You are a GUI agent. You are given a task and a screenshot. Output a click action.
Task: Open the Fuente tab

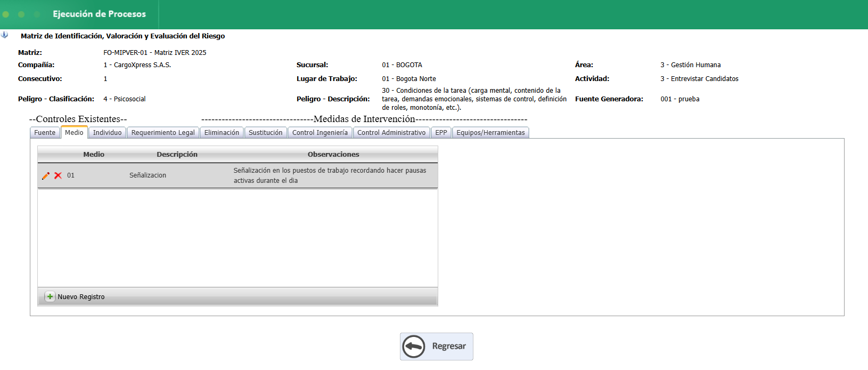click(45, 133)
